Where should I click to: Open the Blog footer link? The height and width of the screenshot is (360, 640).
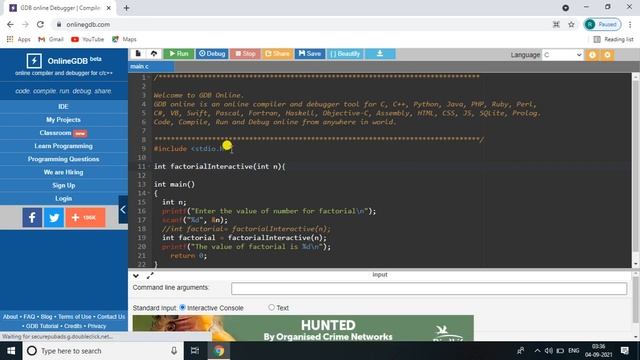[x=46, y=317]
